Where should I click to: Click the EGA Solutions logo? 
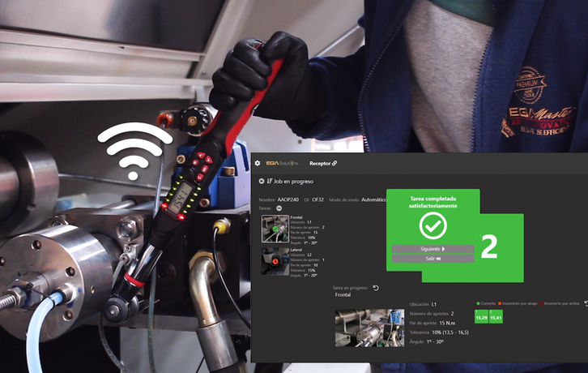[x=283, y=163]
